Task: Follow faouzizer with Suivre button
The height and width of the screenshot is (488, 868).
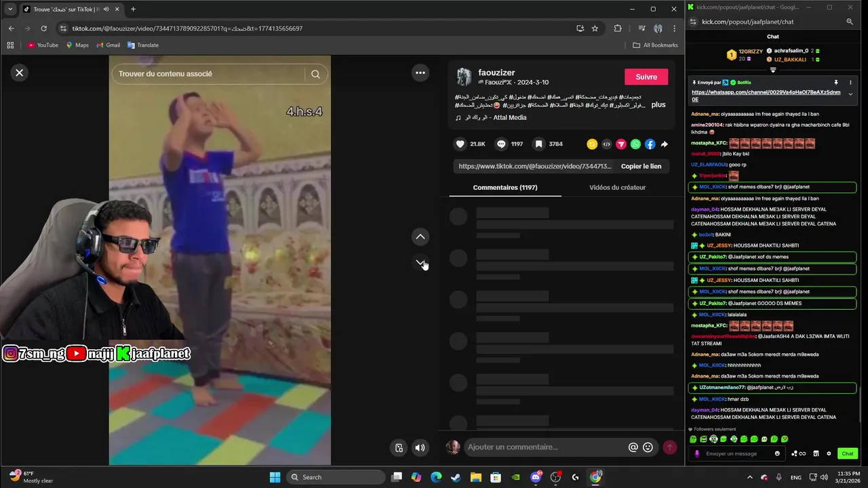Action: [x=646, y=77]
